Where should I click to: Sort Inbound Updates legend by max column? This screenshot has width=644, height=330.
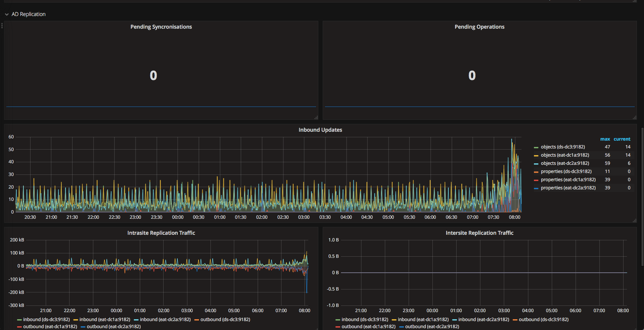pyautogui.click(x=605, y=139)
